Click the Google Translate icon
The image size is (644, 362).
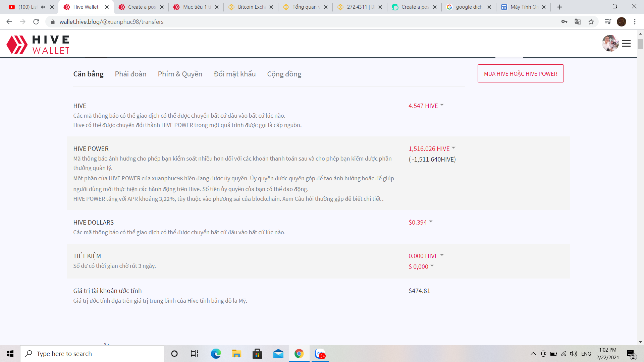[578, 22]
